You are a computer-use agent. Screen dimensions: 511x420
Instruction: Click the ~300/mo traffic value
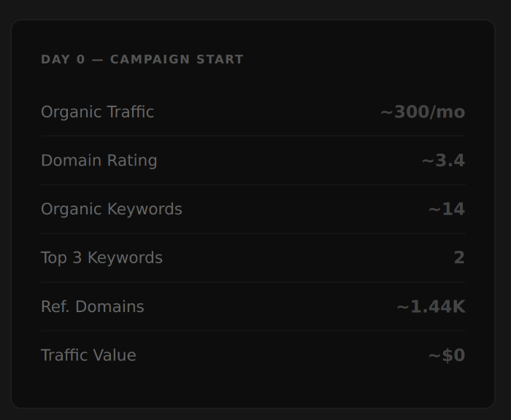tap(423, 112)
